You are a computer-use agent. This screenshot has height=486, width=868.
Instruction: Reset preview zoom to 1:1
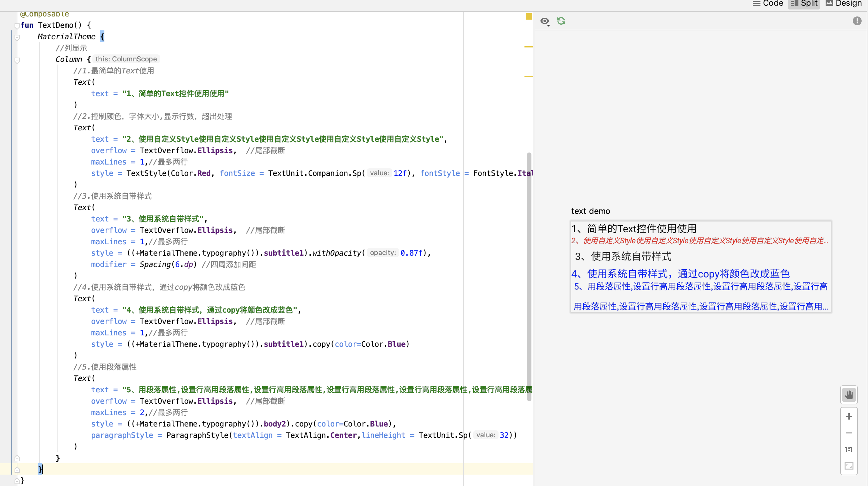coord(849,449)
